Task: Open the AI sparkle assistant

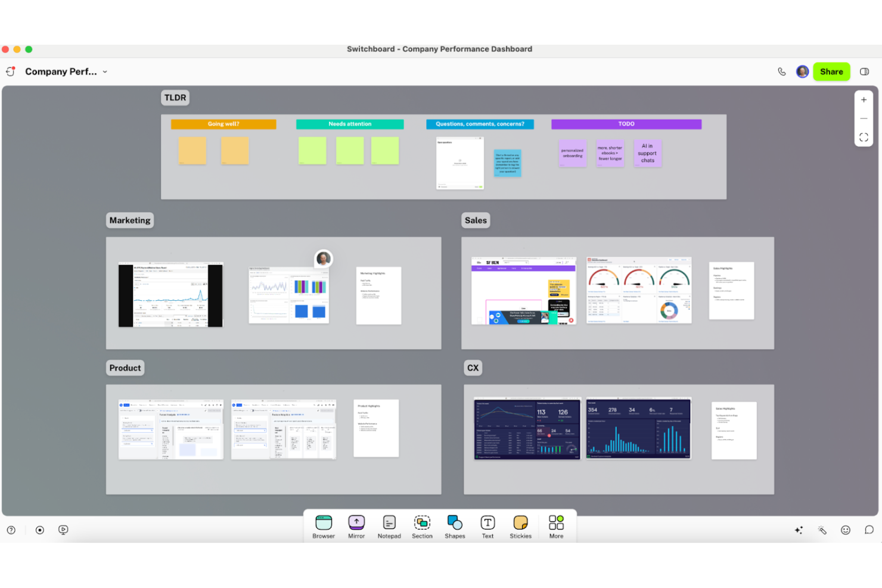Action: point(799,530)
